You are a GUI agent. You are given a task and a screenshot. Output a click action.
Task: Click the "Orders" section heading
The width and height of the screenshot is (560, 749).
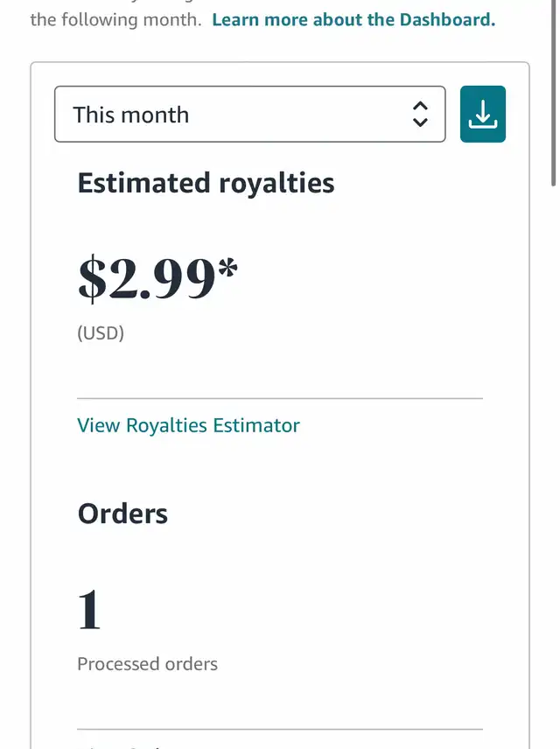(x=122, y=513)
